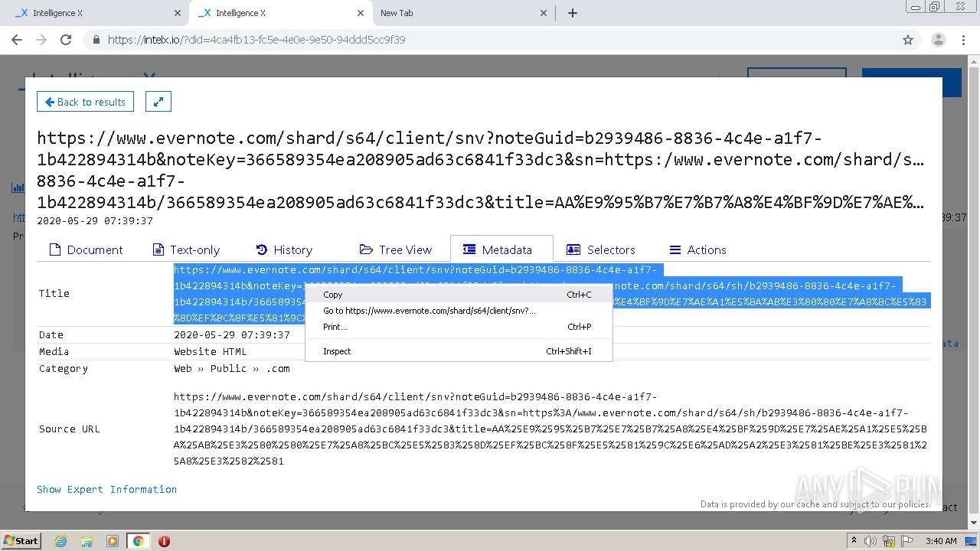Choose Print from the context menu
Image resolution: width=980 pixels, height=551 pixels.
point(459,327)
